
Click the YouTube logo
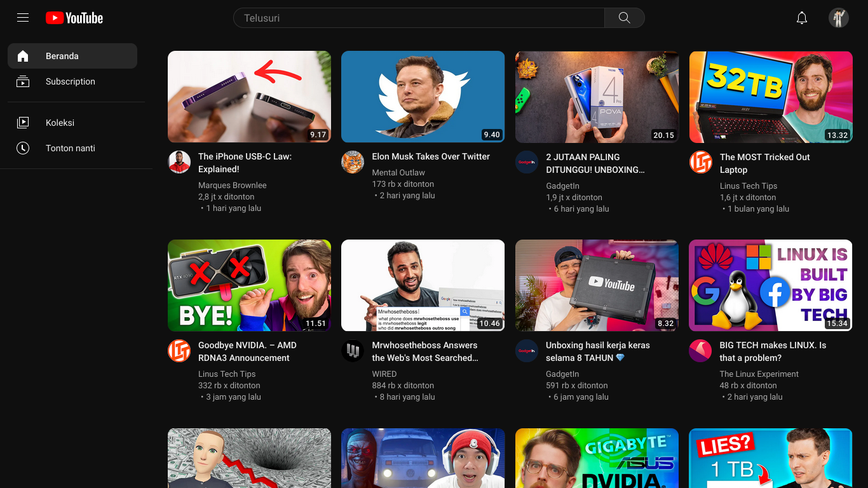[x=74, y=18]
